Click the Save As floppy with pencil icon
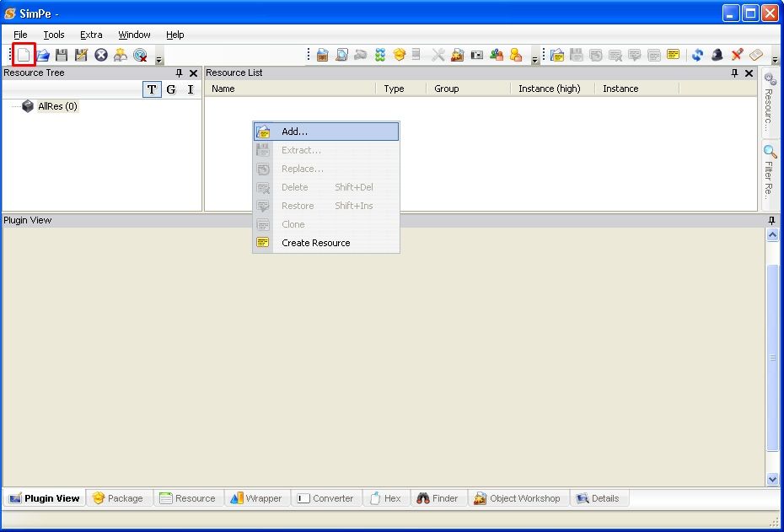Image resolution: width=784 pixels, height=532 pixels. [x=81, y=55]
